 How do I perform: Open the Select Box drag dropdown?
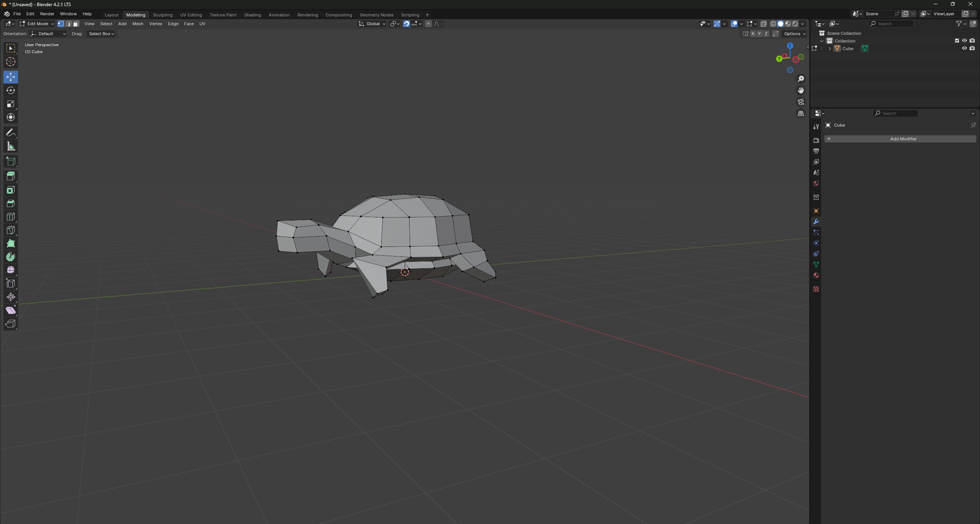click(101, 34)
